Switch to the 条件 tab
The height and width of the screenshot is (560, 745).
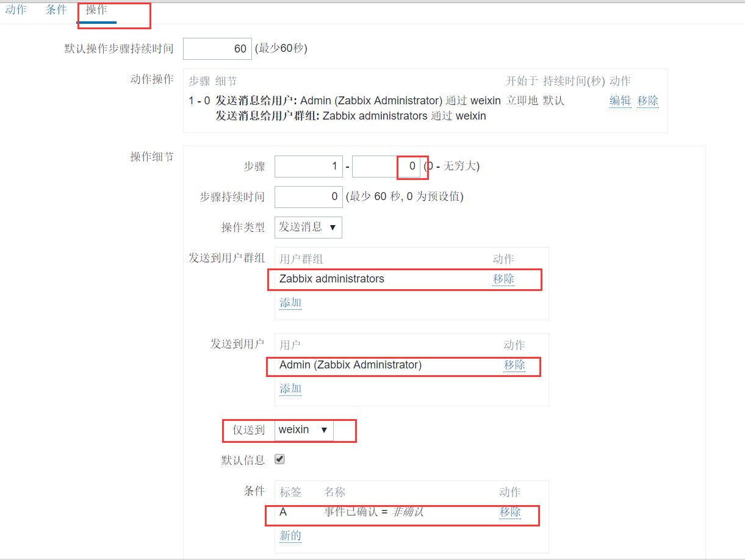click(x=56, y=10)
